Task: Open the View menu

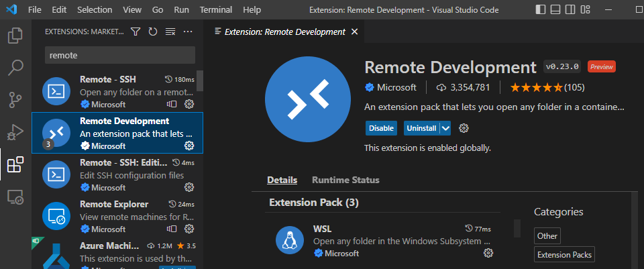Action: point(132,9)
